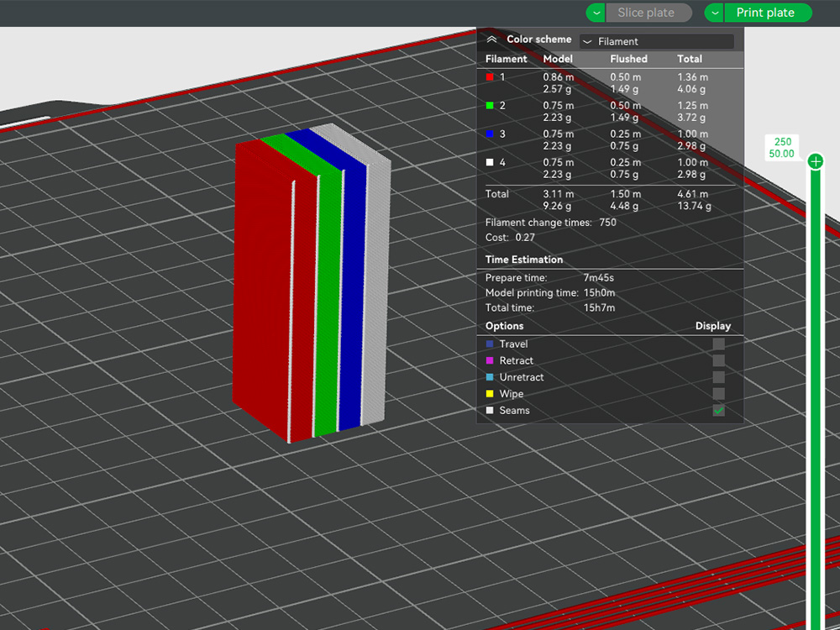The width and height of the screenshot is (840, 630).
Task: Disable the Seams display checkbox
Action: [x=718, y=411]
